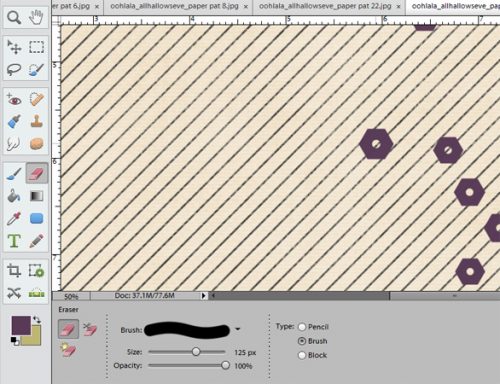
Task: Activate the Crop tool
Action: [x=14, y=270]
